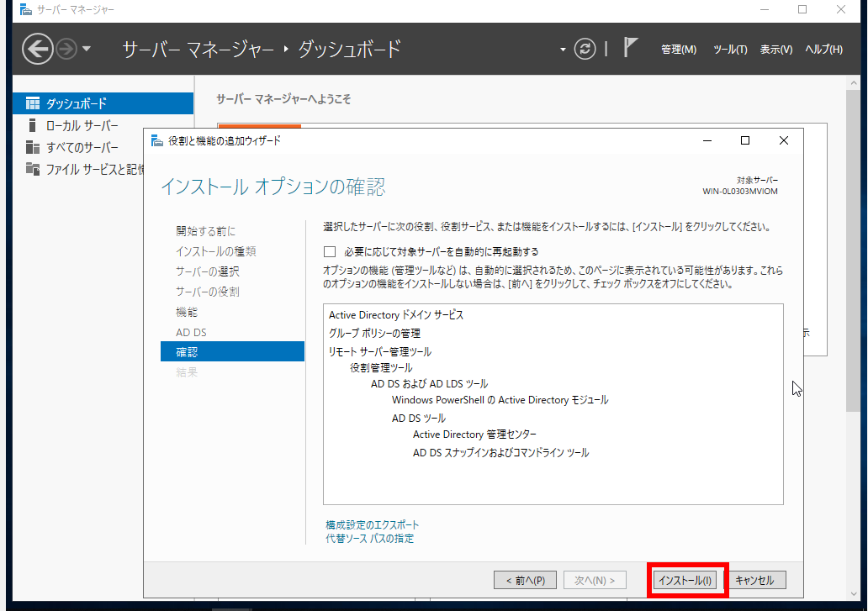
Task: Click the wizard title bar icon
Action: pos(157,141)
